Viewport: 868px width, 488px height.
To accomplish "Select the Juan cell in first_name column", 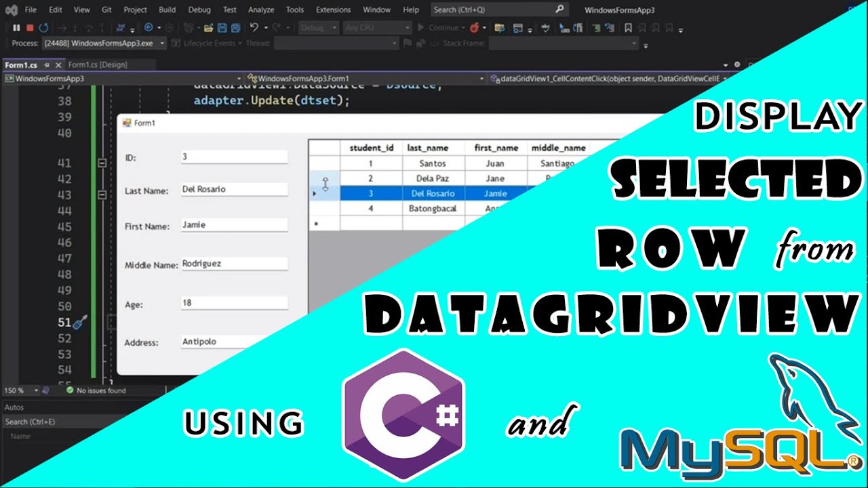I will coord(496,163).
